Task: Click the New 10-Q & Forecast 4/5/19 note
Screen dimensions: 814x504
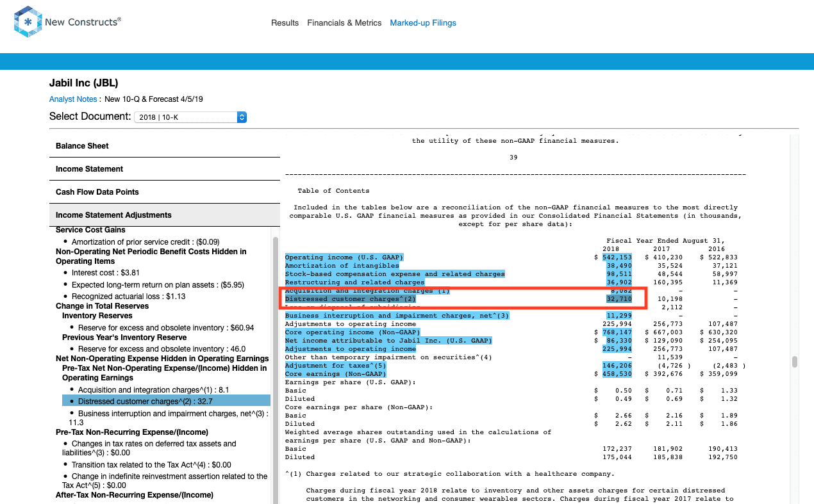Action: (x=154, y=99)
